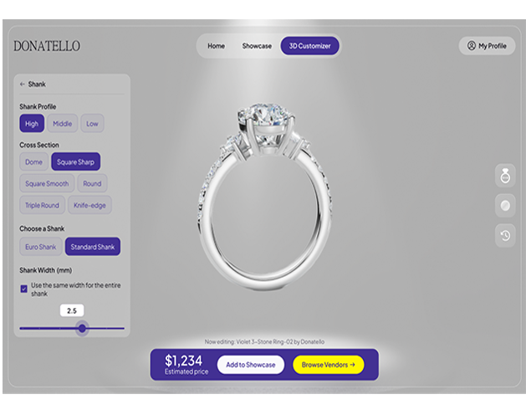Open the ring view icon on right sidebar

coord(505,176)
